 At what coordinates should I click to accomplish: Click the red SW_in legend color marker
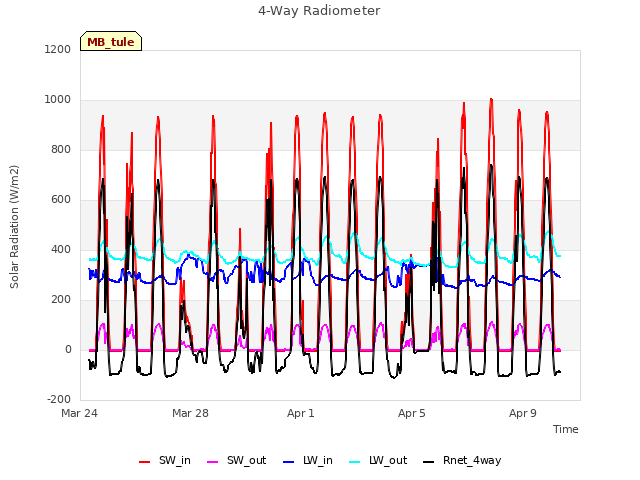144,462
